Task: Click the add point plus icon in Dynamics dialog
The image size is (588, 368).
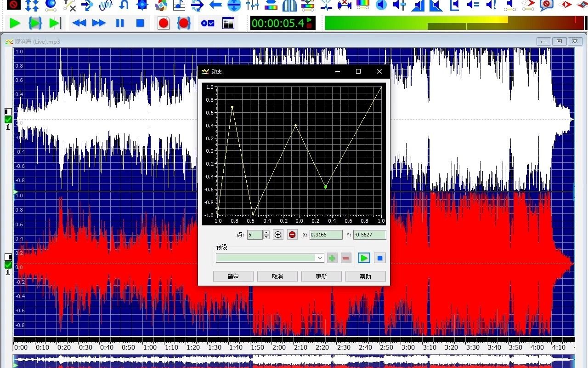Action: tap(278, 235)
